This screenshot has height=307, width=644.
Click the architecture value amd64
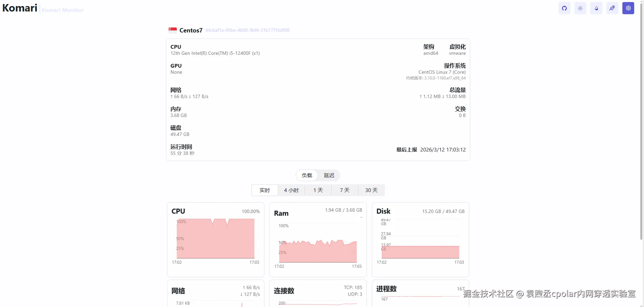431,53
